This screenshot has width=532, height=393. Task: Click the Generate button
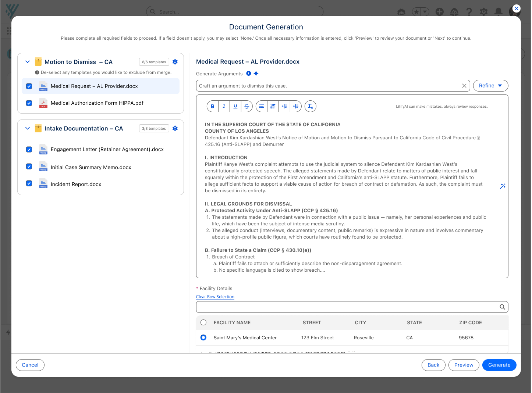(499, 365)
